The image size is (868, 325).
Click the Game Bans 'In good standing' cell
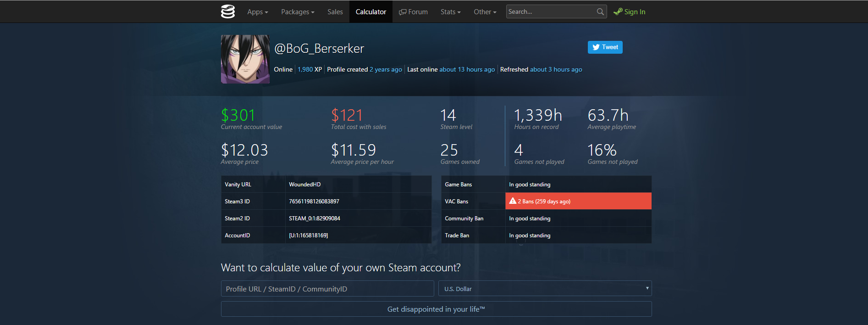click(x=578, y=184)
